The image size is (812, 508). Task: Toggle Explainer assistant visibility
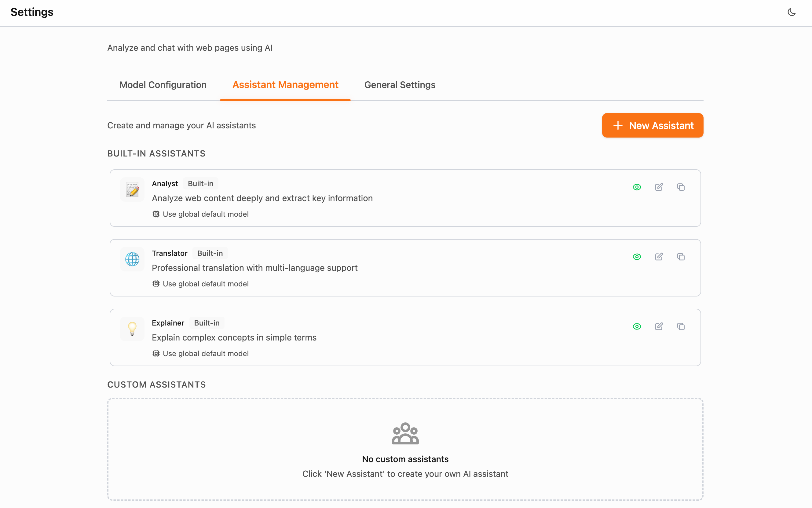637,326
